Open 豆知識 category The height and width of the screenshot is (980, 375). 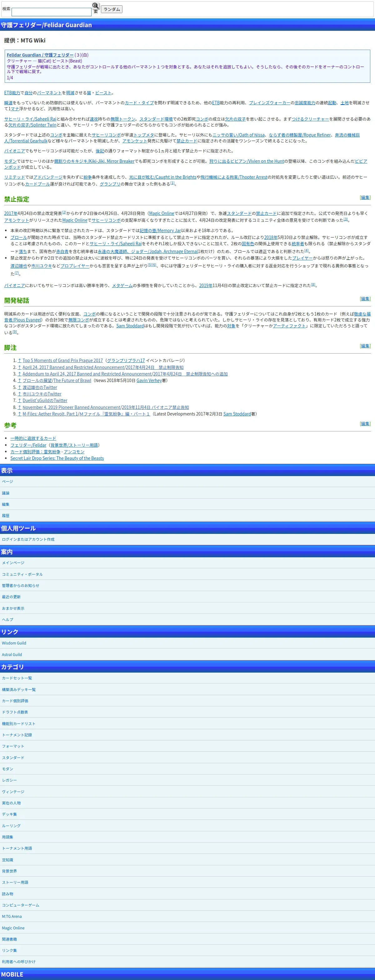click(x=7, y=860)
